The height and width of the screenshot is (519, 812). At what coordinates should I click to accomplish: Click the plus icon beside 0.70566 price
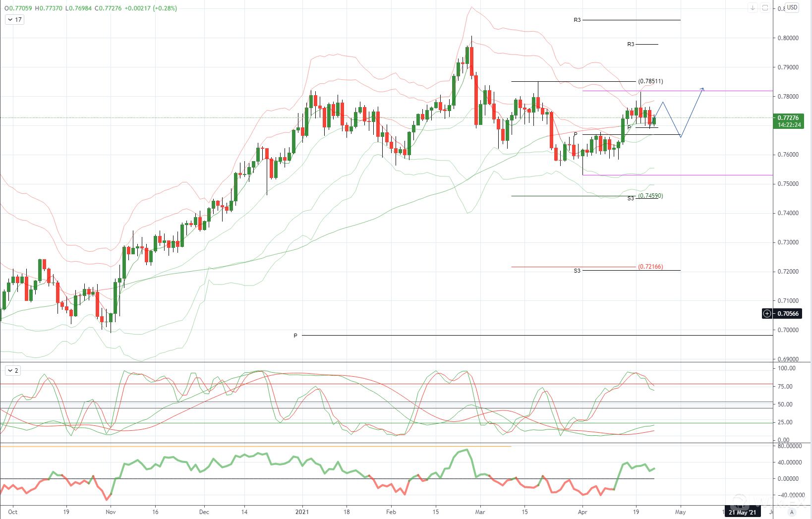point(767,314)
